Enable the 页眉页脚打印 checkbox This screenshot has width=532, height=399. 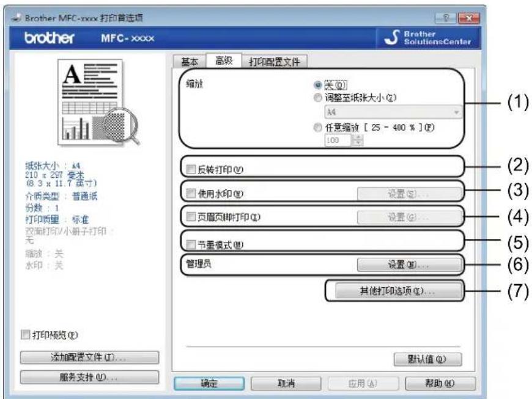coord(191,216)
